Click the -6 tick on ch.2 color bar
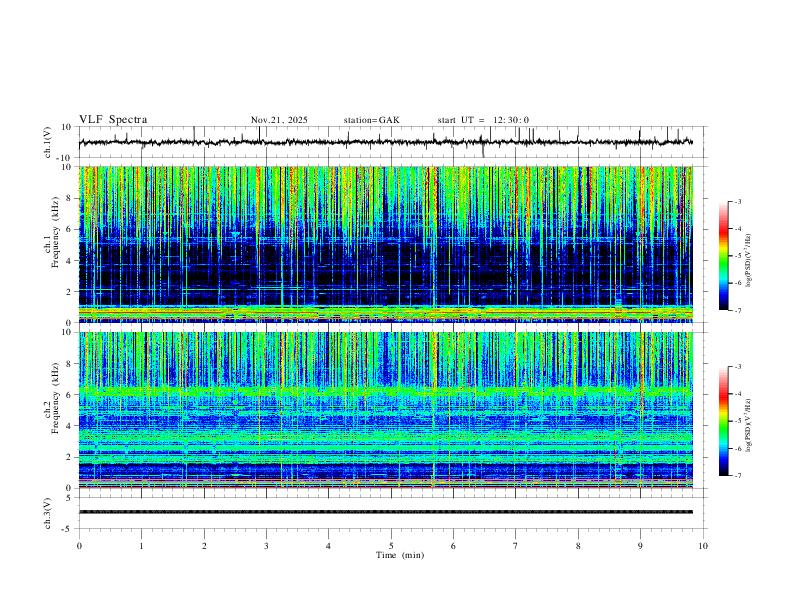Viewport: 792px width, 612px height. [x=737, y=448]
